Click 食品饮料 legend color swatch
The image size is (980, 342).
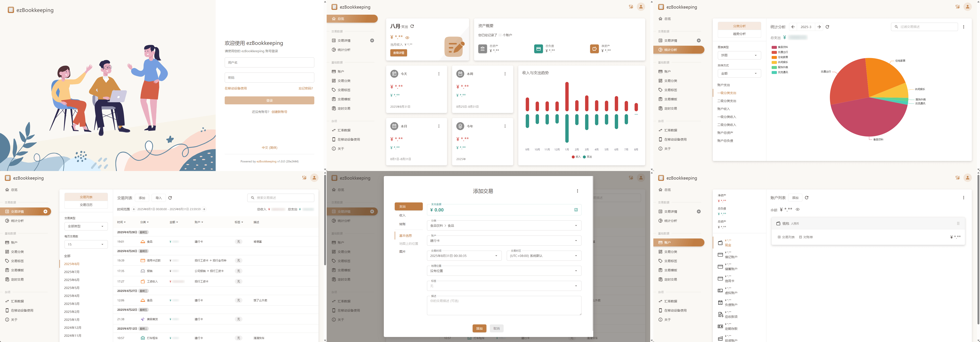(x=774, y=47)
